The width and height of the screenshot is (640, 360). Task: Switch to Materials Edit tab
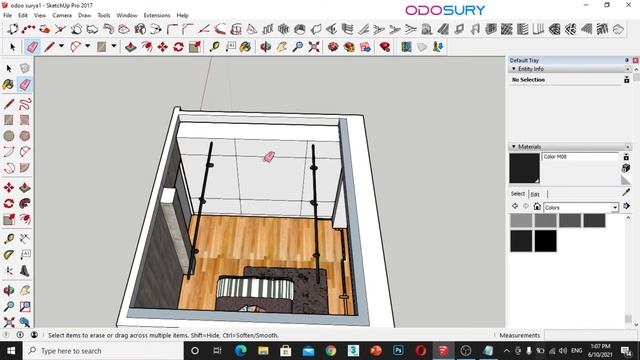pos(535,194)
